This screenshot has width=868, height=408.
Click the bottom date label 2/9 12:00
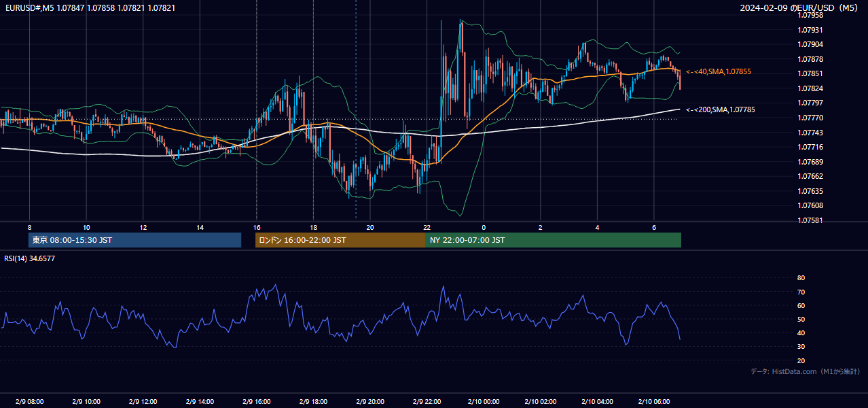coord(143,401)
